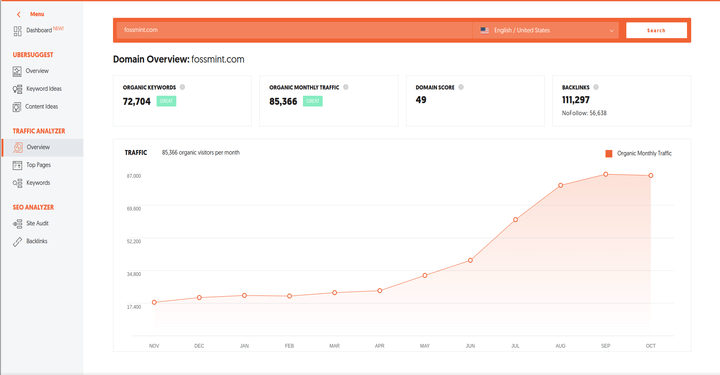Click the FEB data point on chart
Image resolution: width=720 pixels, height=375 pixels.
[289, 297]
